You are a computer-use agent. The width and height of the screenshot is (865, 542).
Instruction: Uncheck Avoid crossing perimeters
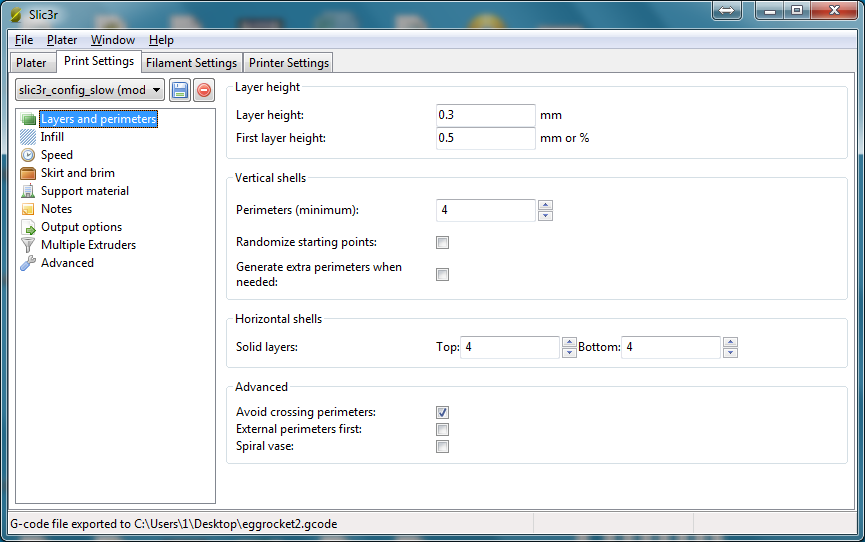coord(442,412)
